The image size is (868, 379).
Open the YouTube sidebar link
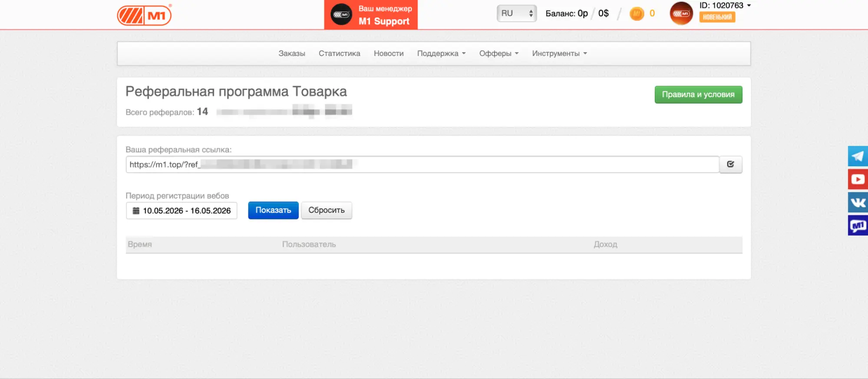click(858, 179)
